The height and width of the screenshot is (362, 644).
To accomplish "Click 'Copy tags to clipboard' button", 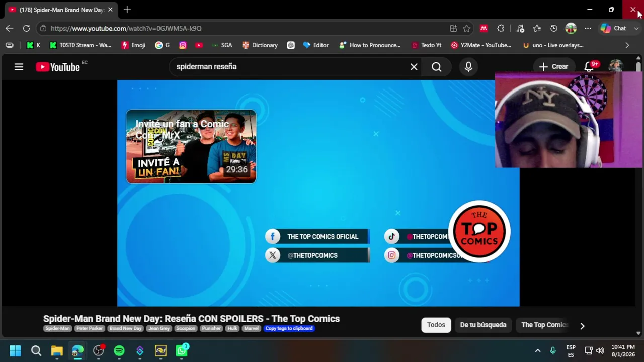I will 289,328.
